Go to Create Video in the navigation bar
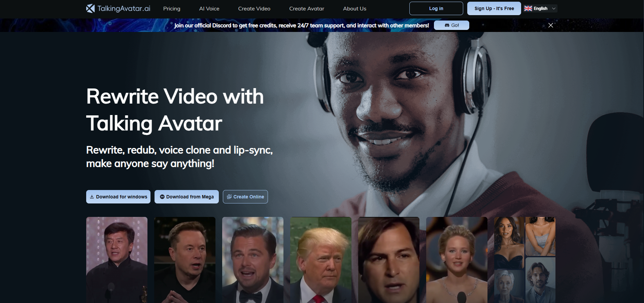This screenshot has width=644, height=303. click(x=254, y=9)
